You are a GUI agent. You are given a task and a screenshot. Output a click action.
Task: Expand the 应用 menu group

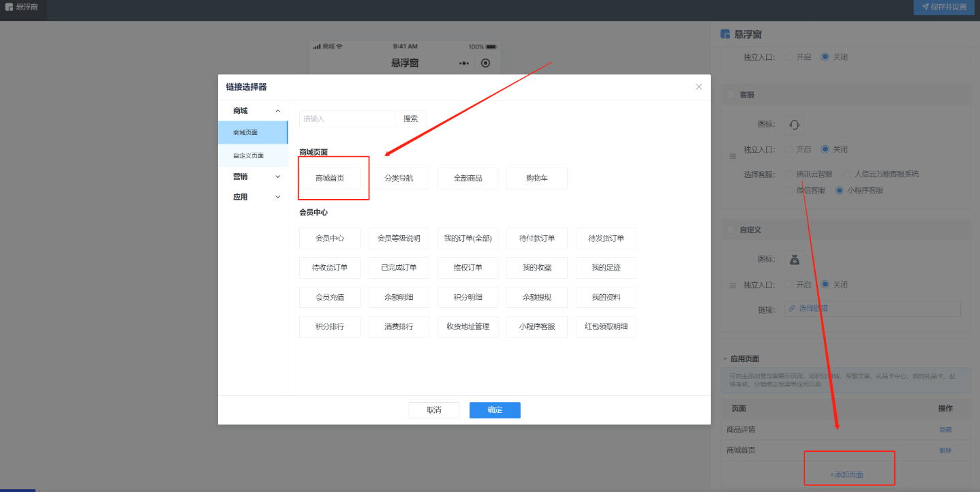[277, 197]
